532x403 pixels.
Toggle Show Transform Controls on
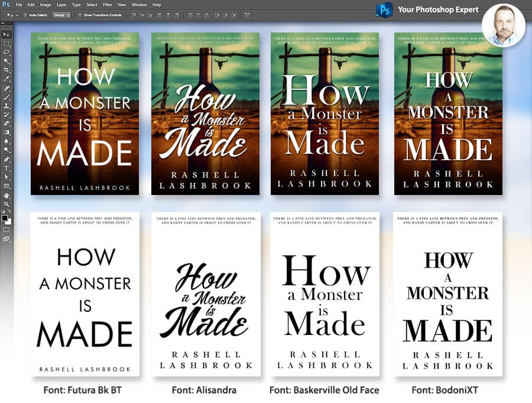[x=79, y=15]
